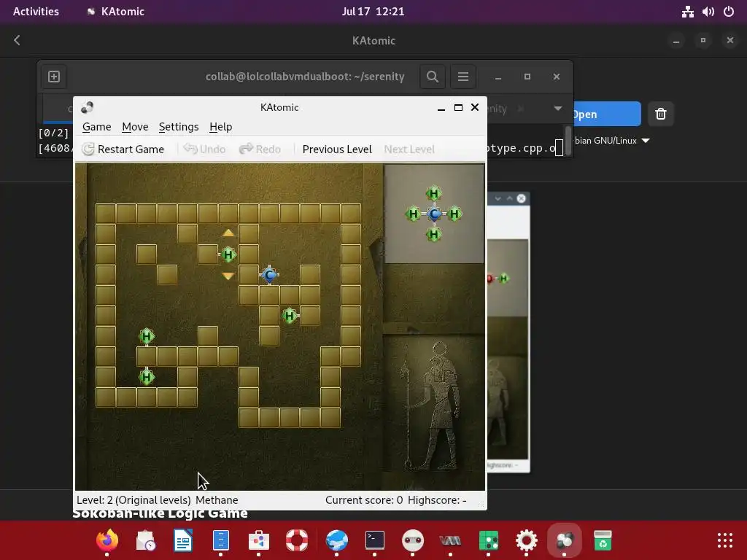
Task: Open the Settings gear in dock
Action: (527, 540)
